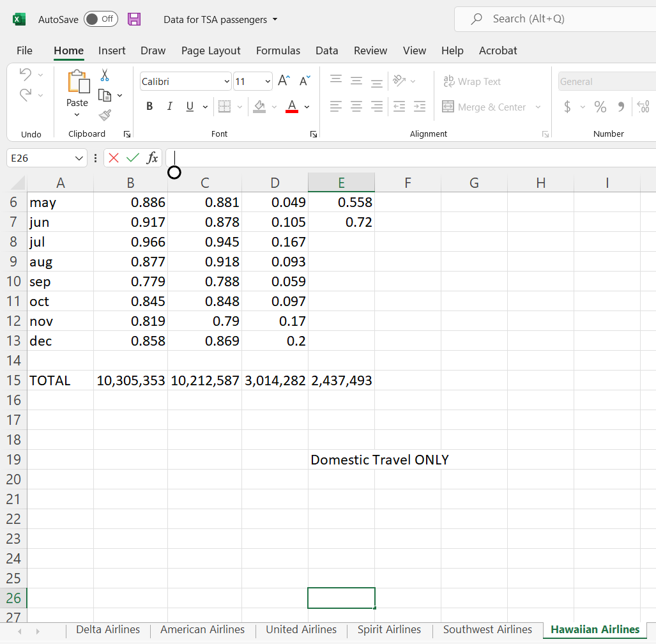Toggle Italic formatting
Viewport: 656px width, 644px height.
[169, 107]
